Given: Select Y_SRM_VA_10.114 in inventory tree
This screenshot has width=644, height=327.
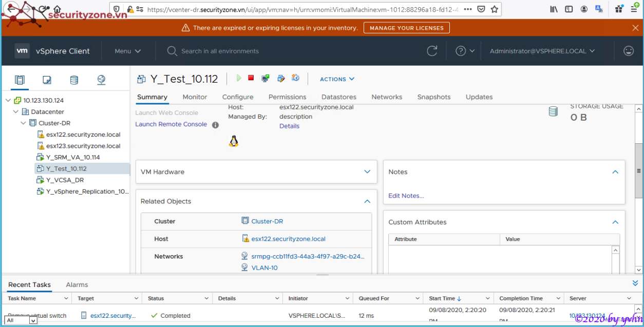Looking at the screenshot, I should pyautogui.click(x=73, y=158).
